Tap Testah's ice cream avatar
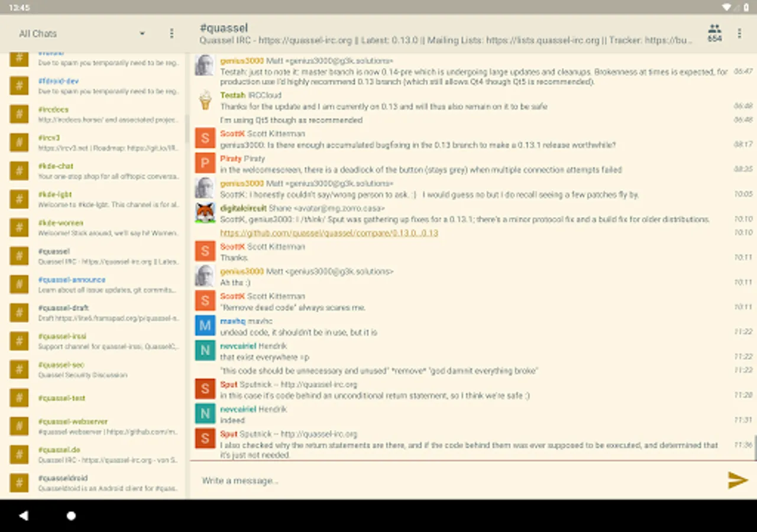The height and width of the screenshot is (532, 757). pyautogui.click(x=205, y=100)
